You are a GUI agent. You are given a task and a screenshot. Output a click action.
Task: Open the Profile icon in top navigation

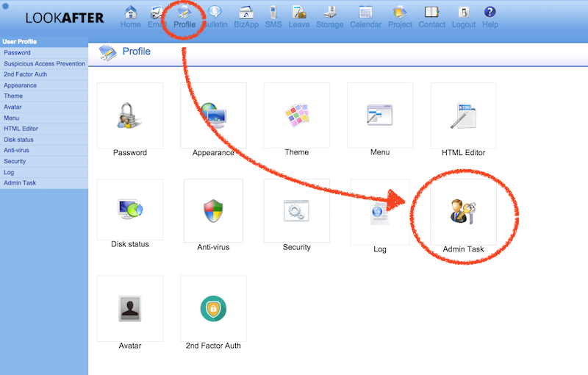tap(184, 12)
